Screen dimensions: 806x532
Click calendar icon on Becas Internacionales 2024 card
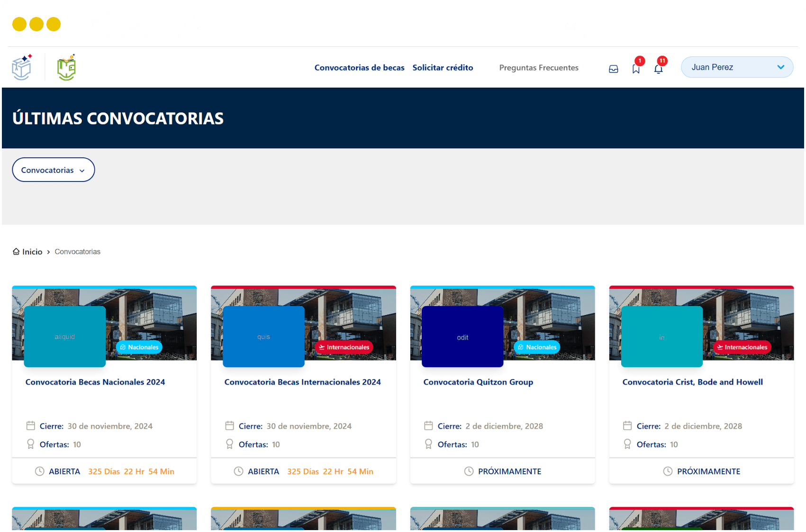coord(230,426)
